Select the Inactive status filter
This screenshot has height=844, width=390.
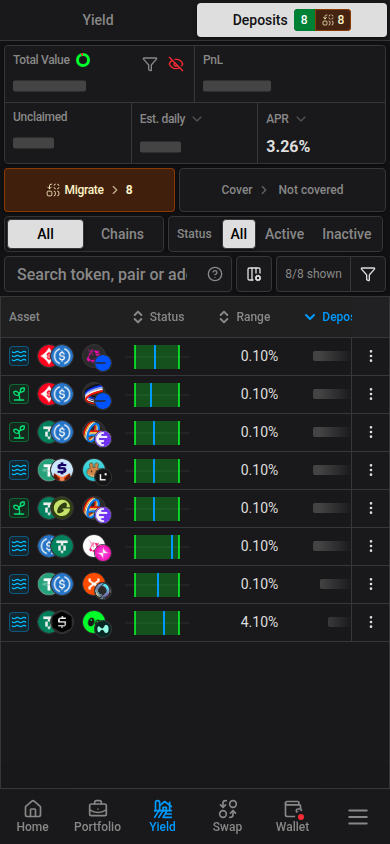pos(346,234)
